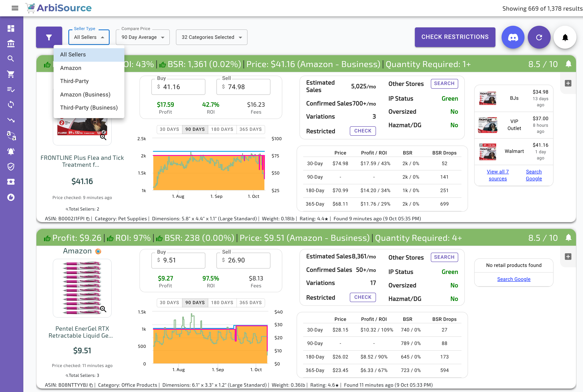Edit the FRONTLINE Buy price field
The image size is (583, 392).
click(178, 87)
